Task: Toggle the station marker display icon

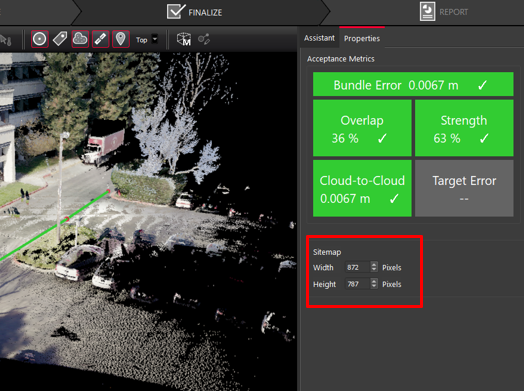Action: pos(40,39)
